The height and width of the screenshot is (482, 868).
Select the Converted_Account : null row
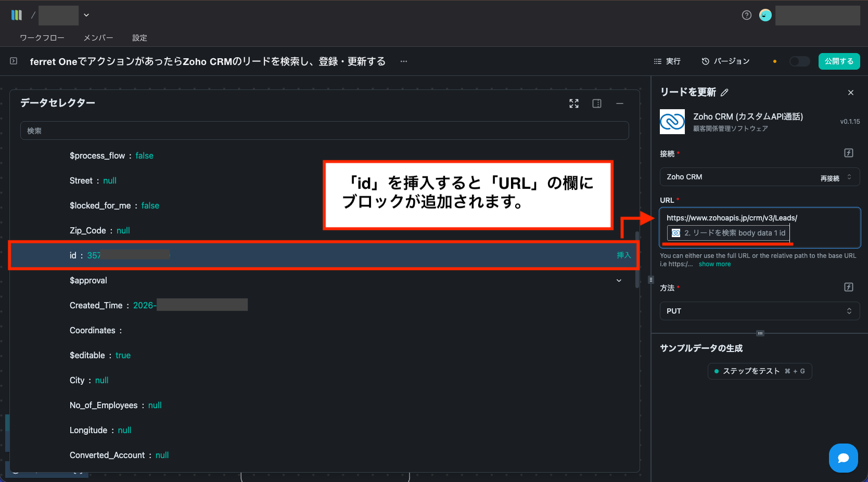coord(324,455)
